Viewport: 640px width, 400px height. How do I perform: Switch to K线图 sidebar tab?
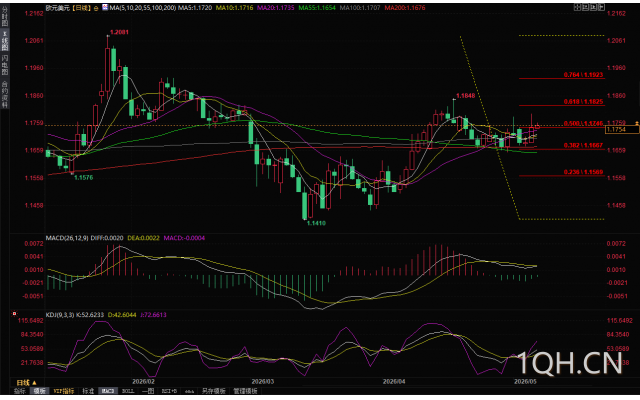tap(5, 39)
